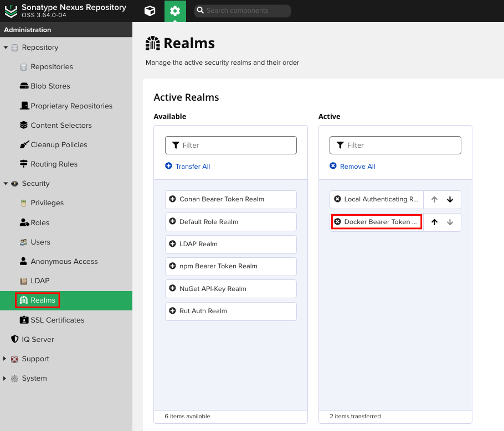504x431 pixels.
Task: Select Realms in the sidebar
Action: click(43, 300)
